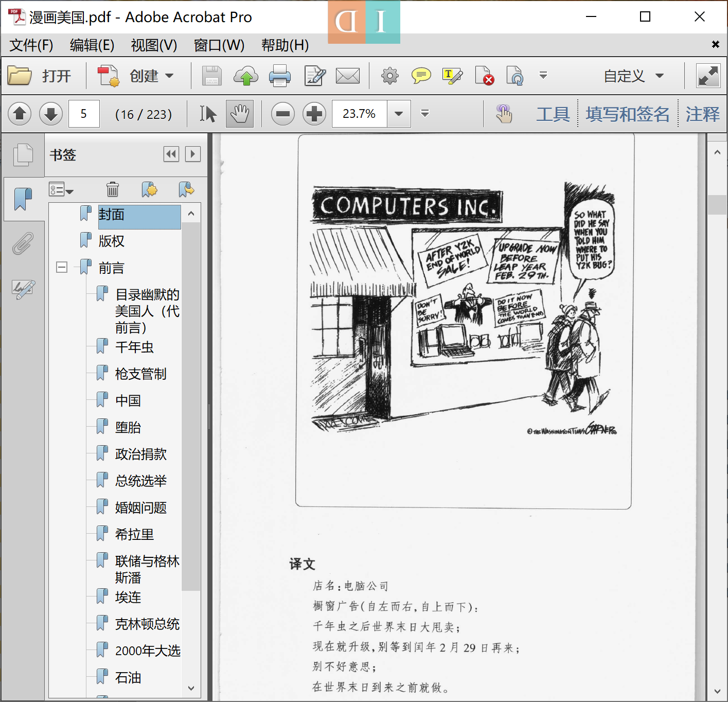Open the 窗口(W) menu
This screenshot has width=728, height=702.
pyautogui.click(x=219, y=45)
